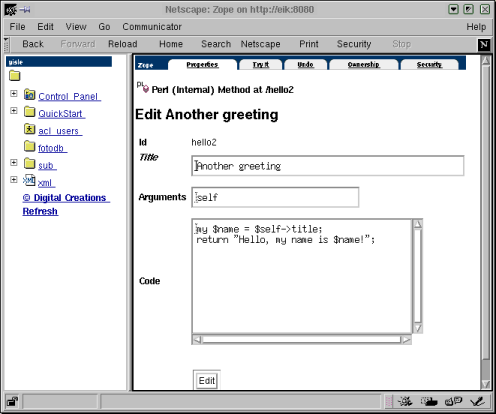Click the Edit submit button
The width and height of the screenshot is (496, 414).
coord(207,380)
